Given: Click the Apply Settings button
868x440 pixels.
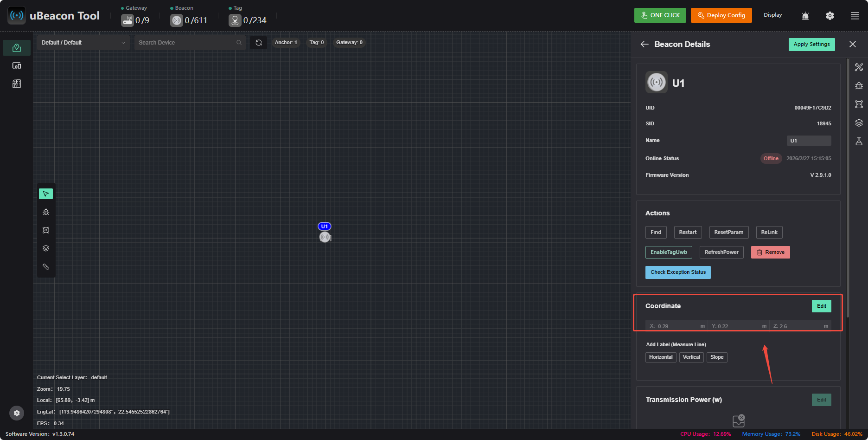Looking at the screenshot, I should 811,45.
